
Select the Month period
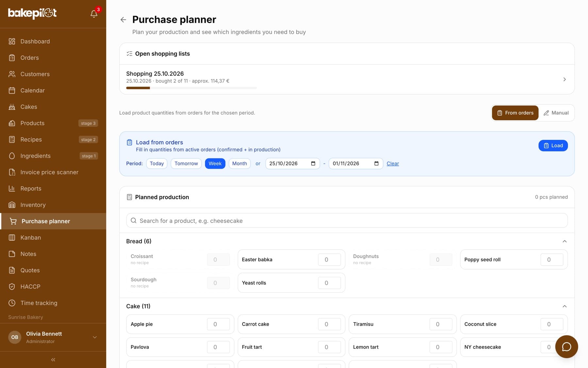(239, 164)
